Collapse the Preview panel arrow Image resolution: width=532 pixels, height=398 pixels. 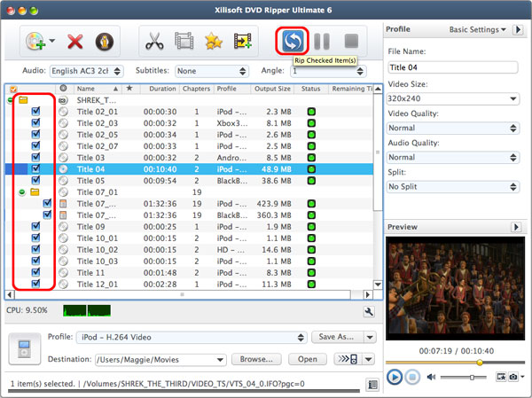click(516, 227)
